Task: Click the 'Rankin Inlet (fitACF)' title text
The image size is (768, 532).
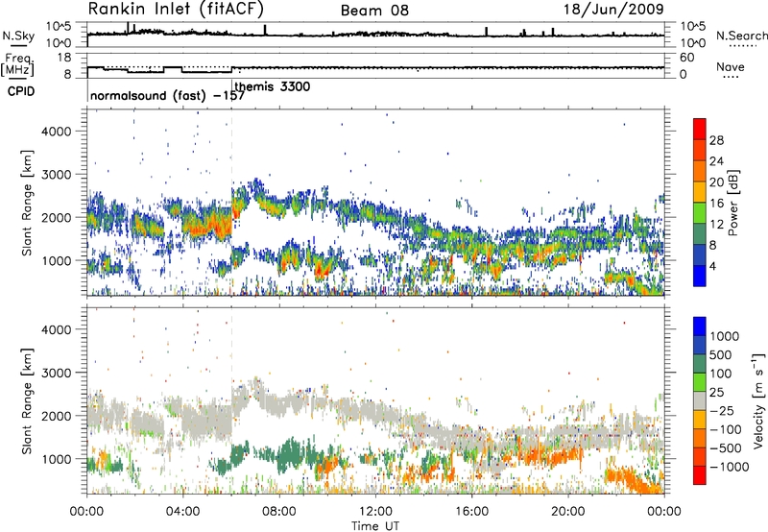Action: (x=176, y=9)
